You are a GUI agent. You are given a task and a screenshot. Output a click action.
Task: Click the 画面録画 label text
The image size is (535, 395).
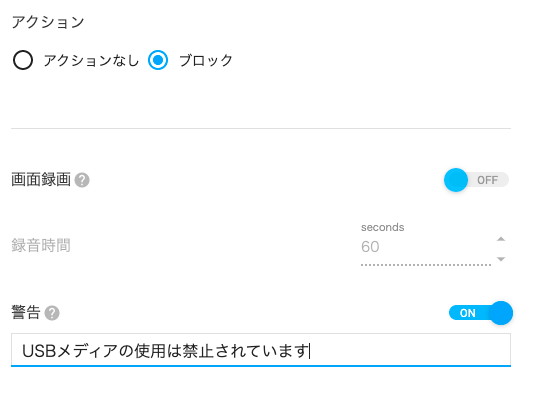41,180
